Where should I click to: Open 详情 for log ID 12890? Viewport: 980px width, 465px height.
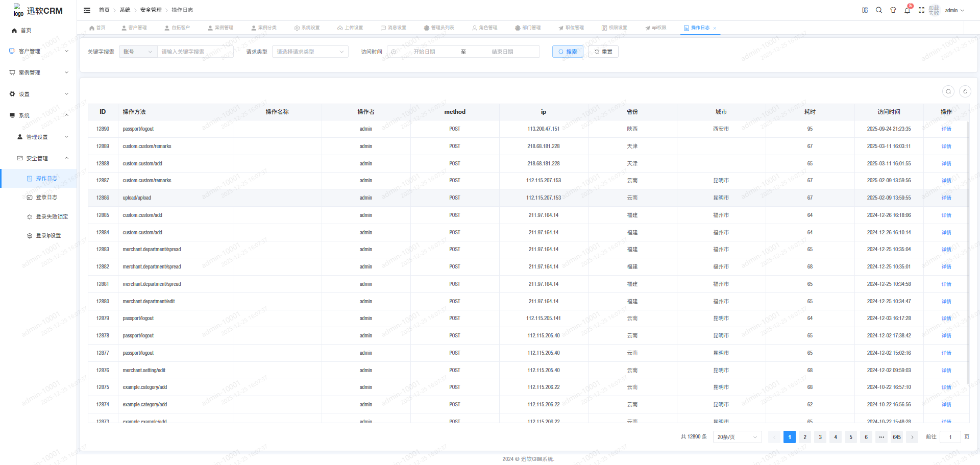[946, 129]
